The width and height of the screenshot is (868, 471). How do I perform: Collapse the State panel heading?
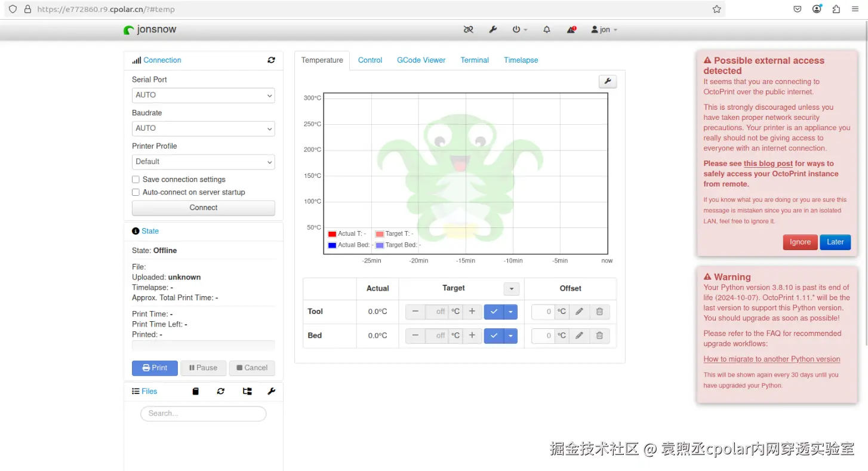pos(145,231)
